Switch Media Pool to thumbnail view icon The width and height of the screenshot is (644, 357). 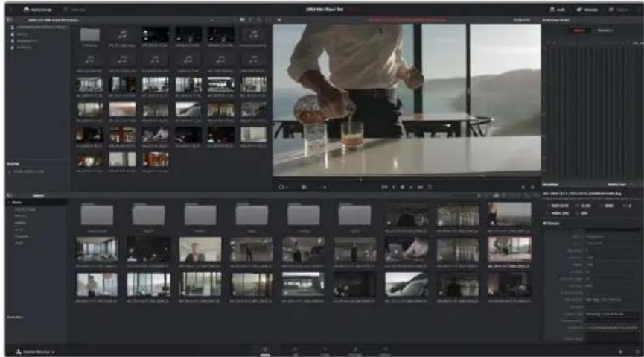click(496, 195)
